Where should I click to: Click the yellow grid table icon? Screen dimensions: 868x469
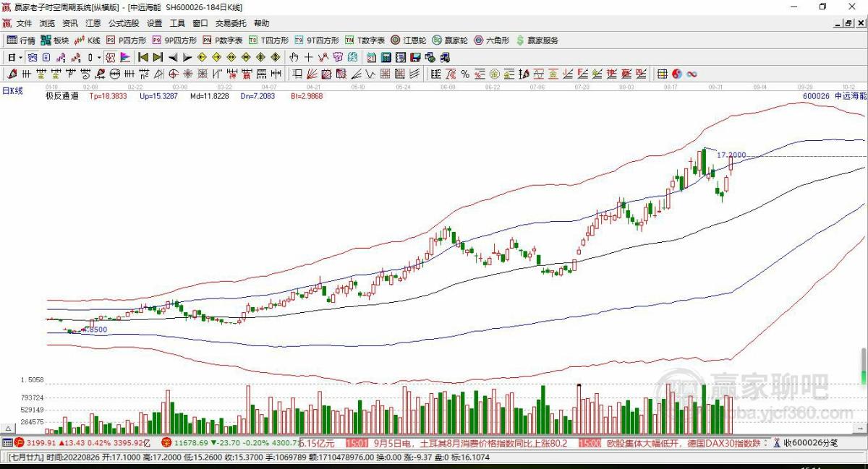662,74
